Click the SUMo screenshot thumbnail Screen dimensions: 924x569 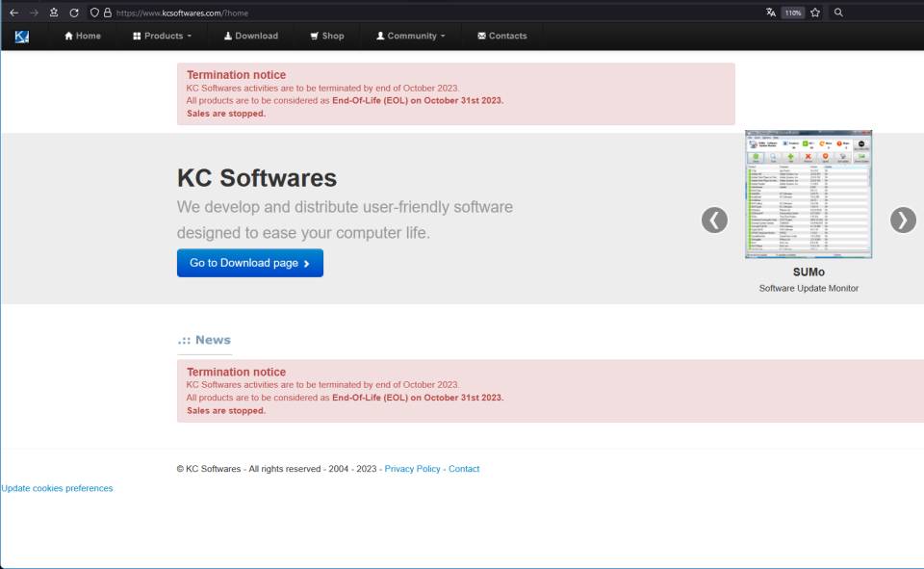point(808,193)
